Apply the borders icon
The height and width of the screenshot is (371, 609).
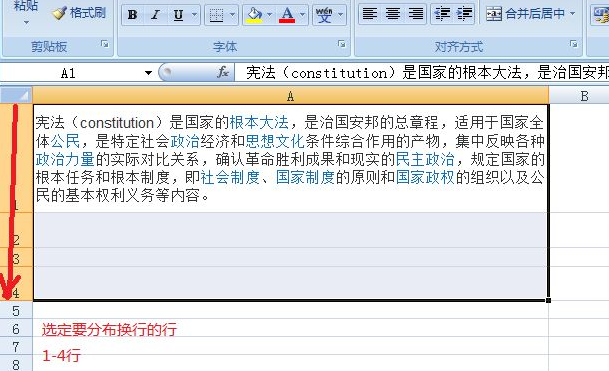(x=216, y=15)
